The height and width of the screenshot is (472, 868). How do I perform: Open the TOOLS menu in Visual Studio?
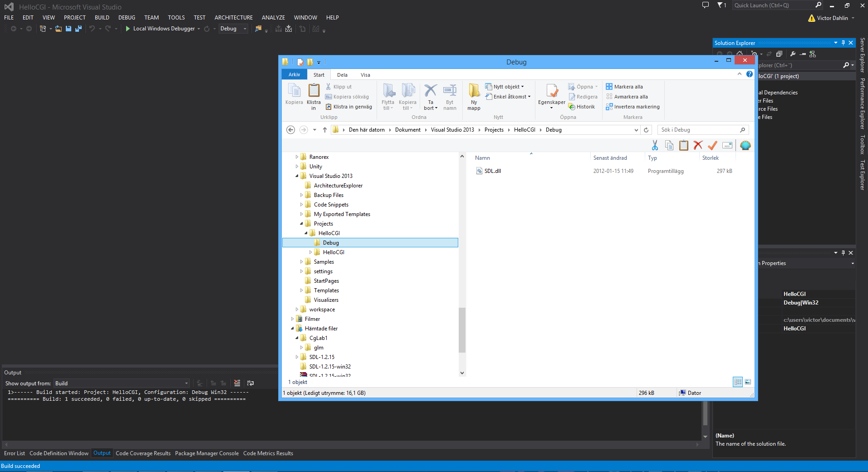[x=176, y=18]
